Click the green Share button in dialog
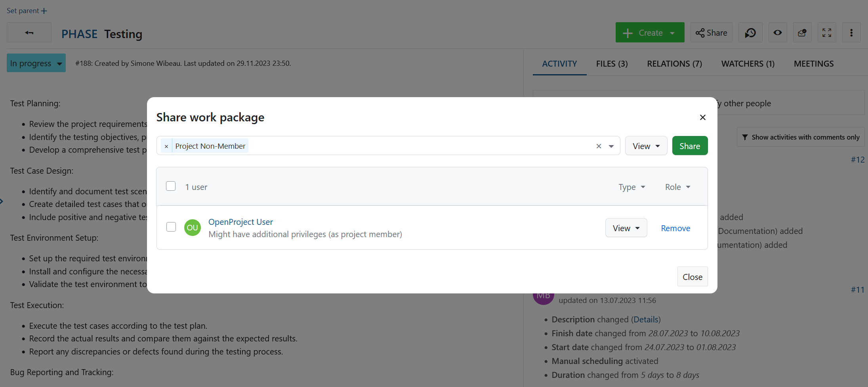The image size is (868, 387). 690,146
